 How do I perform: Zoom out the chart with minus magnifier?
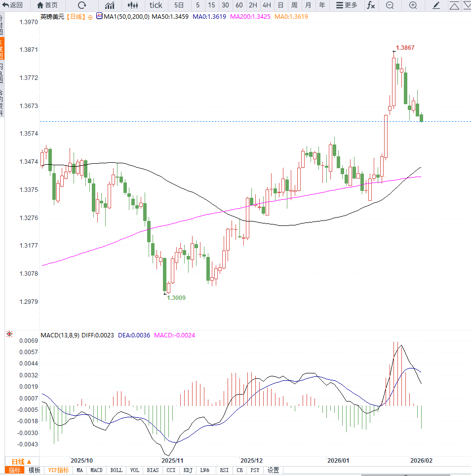click(x=390, y=5)
